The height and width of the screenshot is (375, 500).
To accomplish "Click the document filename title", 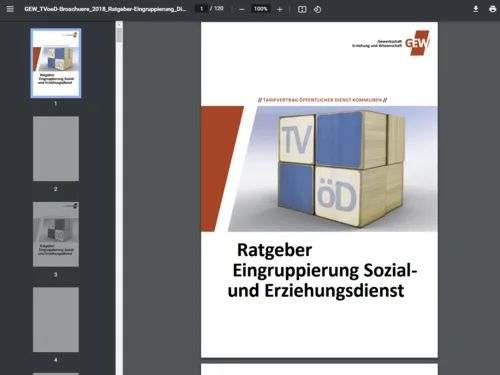I will click(105, 9).
